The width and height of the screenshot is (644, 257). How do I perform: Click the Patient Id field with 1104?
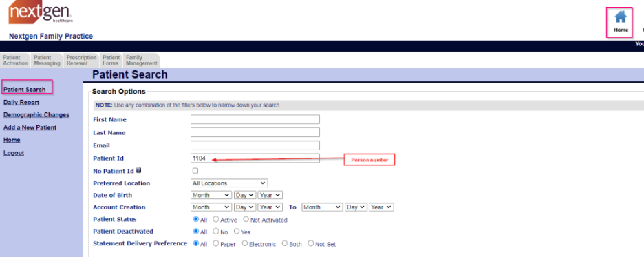coord(255,158)
